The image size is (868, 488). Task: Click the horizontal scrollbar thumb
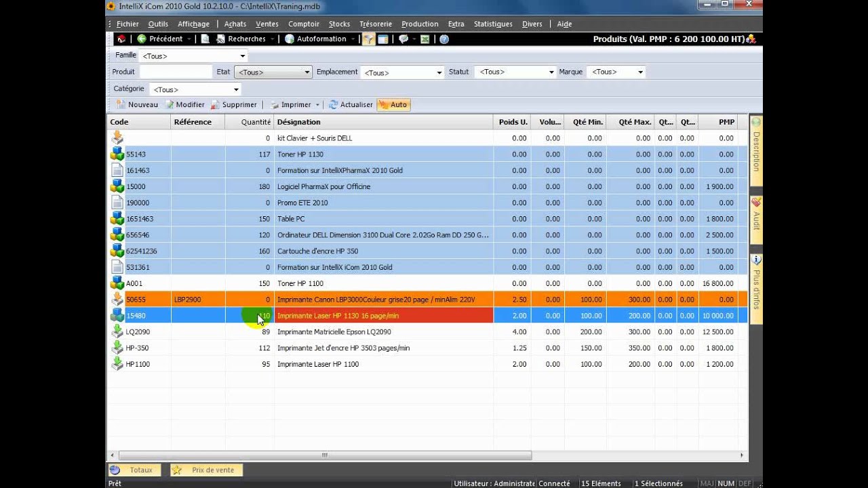pos(324,455)
